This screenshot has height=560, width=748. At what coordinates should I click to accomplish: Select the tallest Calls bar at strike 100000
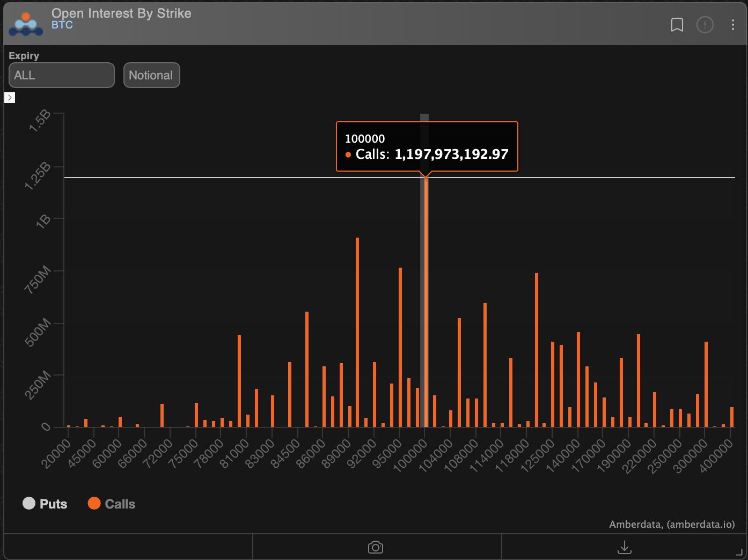(x=426, y=300)
